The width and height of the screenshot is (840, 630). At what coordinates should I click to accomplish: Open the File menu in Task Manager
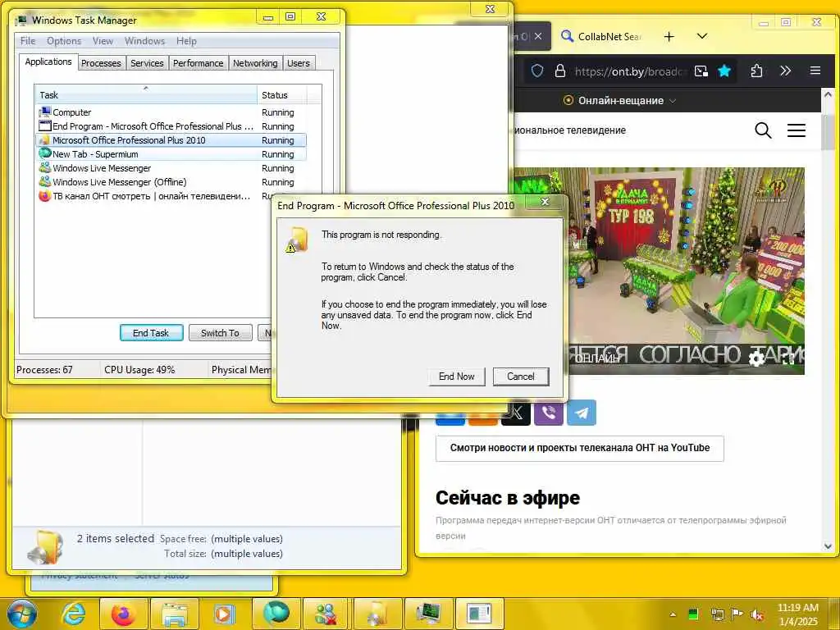tap(28, 41)
